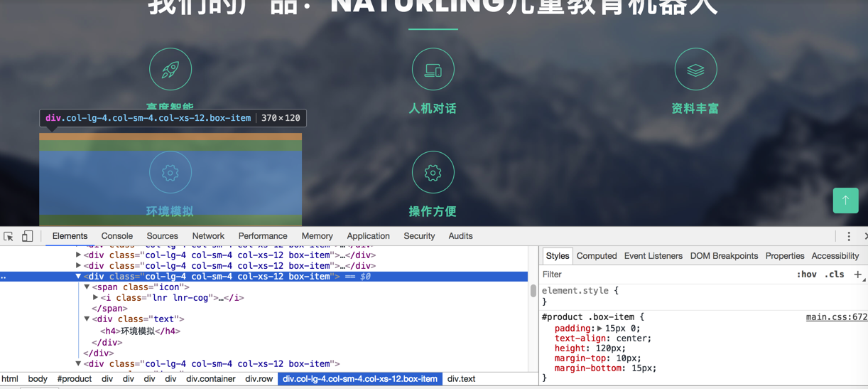The height and width of the screenshot is (389, 868).
Task: Open the Elements tab
Action: click(70, 236)
